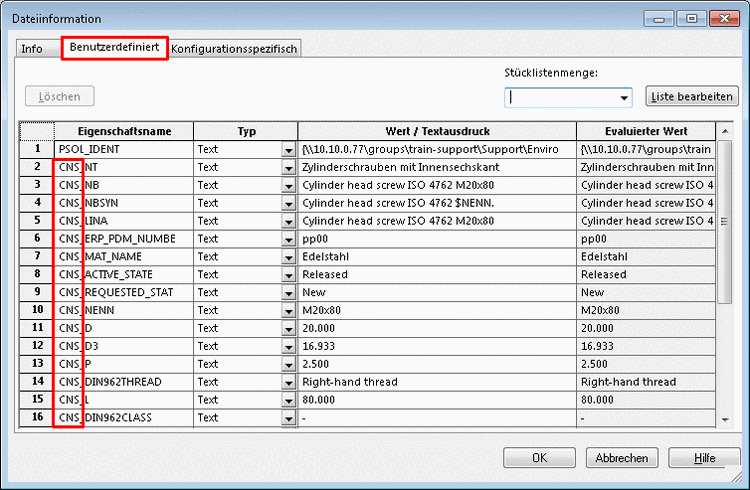Select the CNS_NBSYN property name cell
750x490 pixels.
point(124,203)
